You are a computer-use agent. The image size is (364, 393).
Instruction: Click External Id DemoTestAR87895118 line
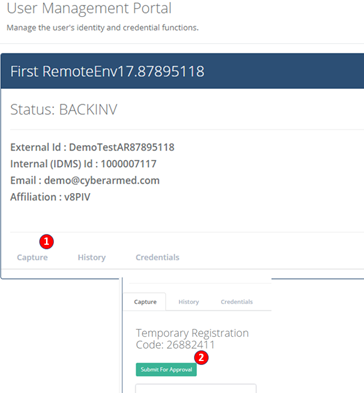92,147
